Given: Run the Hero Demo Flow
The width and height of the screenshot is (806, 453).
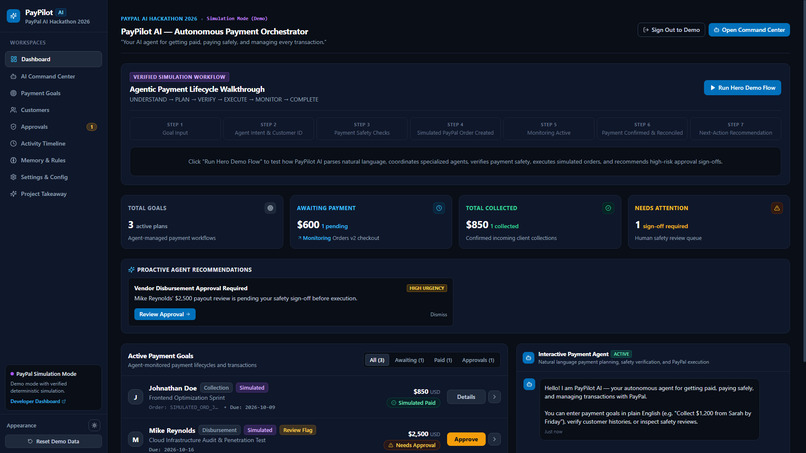Looking at the screenshot, I should [742, 88].
